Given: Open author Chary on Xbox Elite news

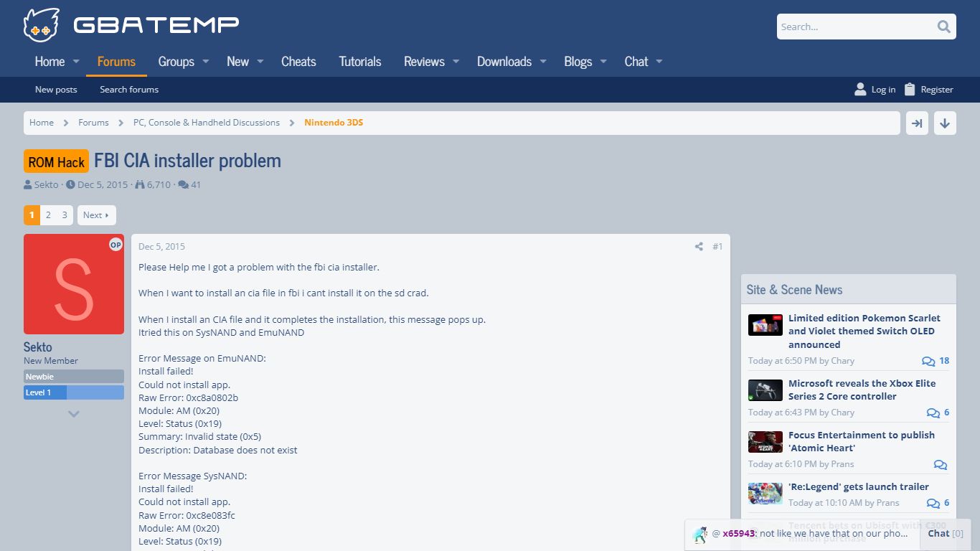Looking at the screenshot, I should pyautogui.click(x=842, y=413).
